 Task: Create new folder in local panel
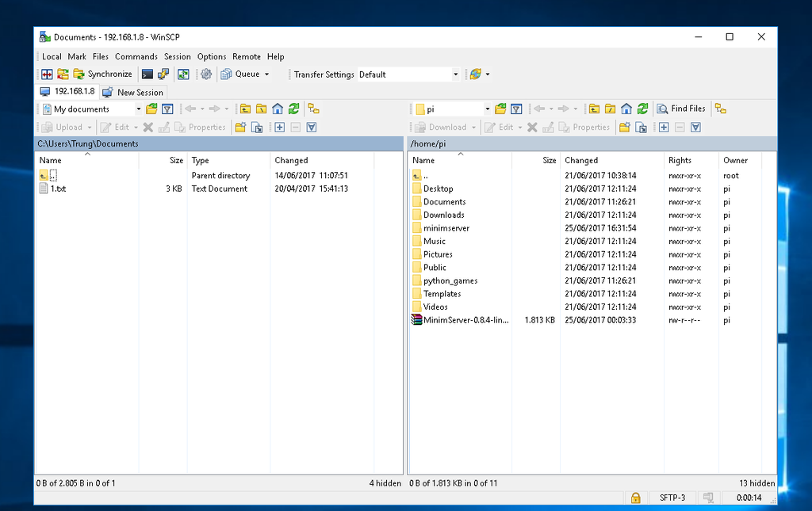[x=240, y=128]
